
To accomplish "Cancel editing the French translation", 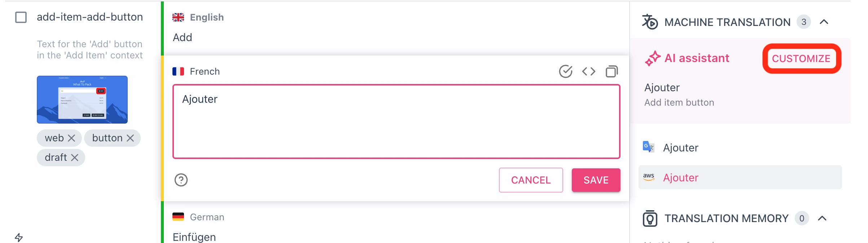I will [x=531, y=180].
